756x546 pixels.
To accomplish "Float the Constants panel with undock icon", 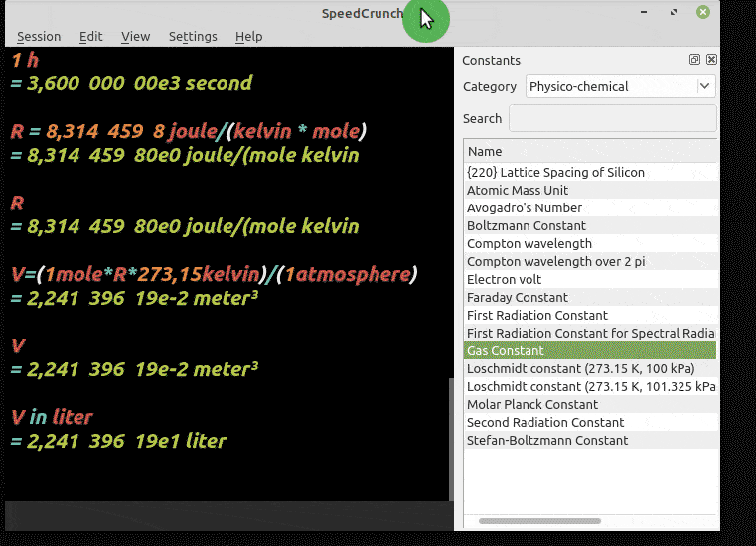I will point(694,60).
